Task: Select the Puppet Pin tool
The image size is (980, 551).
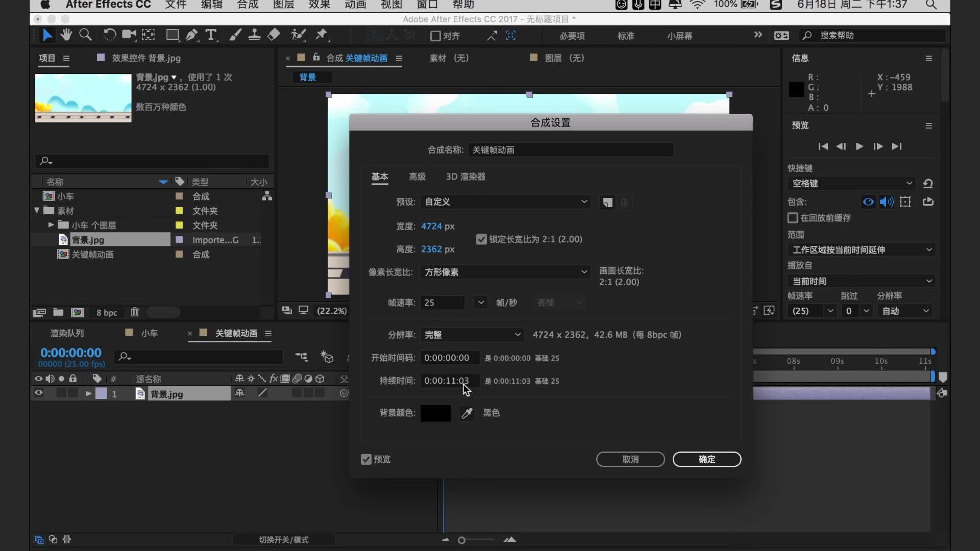Action: point(322,35)
